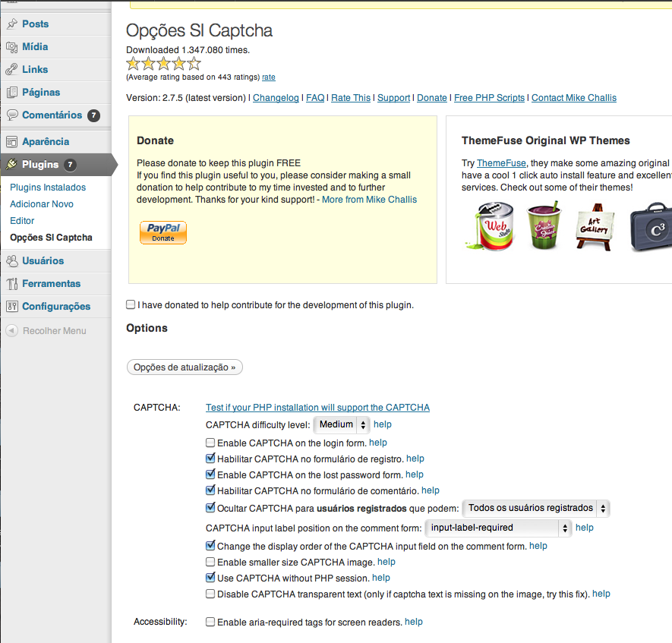Click the Configurações sliders icon
The width and height of the screenshot is (672, 643).
[x=12, y=306]
